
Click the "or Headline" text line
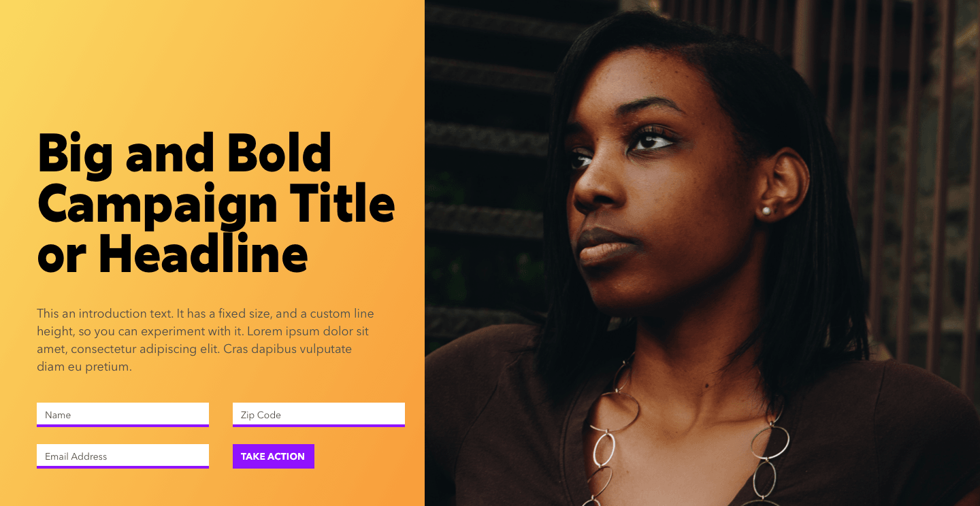click(173, 253)
